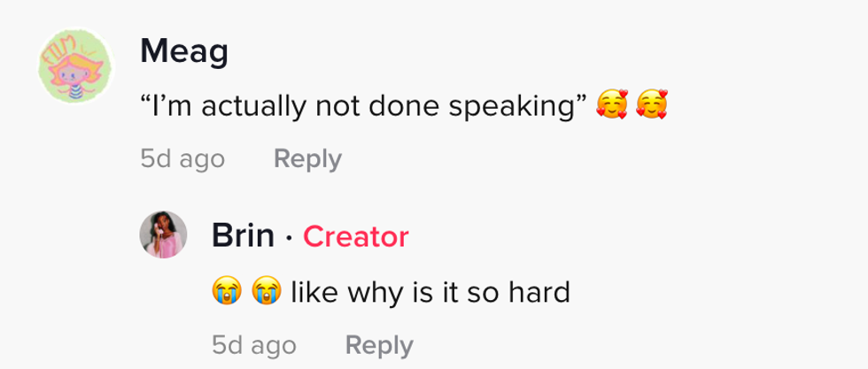This screenshot has width=868, height=369.
Task: Select Brin's "like why is it so hard" text
Action: [x=430, y=290]
